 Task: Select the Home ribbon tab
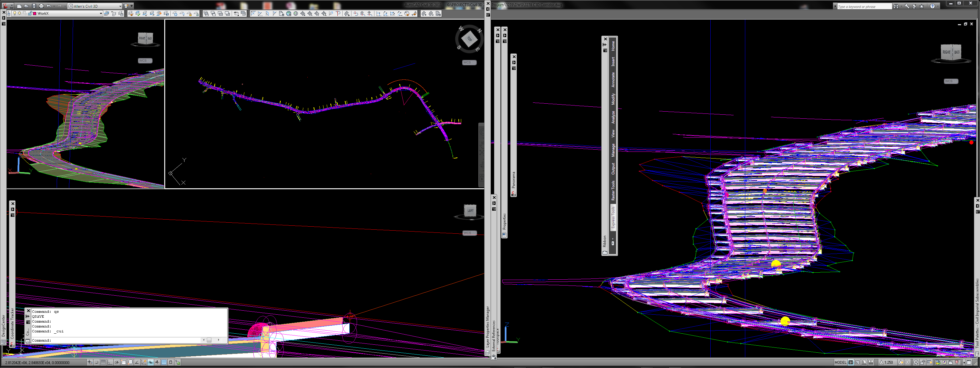[613, 46]
